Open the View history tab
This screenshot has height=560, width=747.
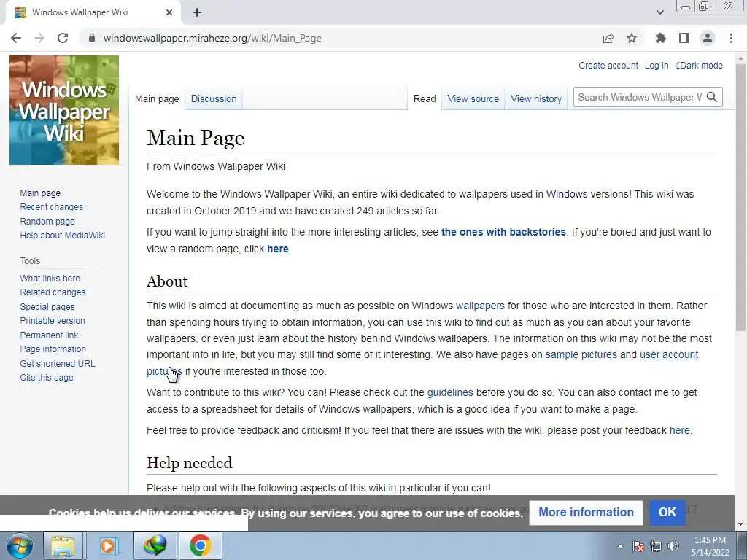(536, 98)
